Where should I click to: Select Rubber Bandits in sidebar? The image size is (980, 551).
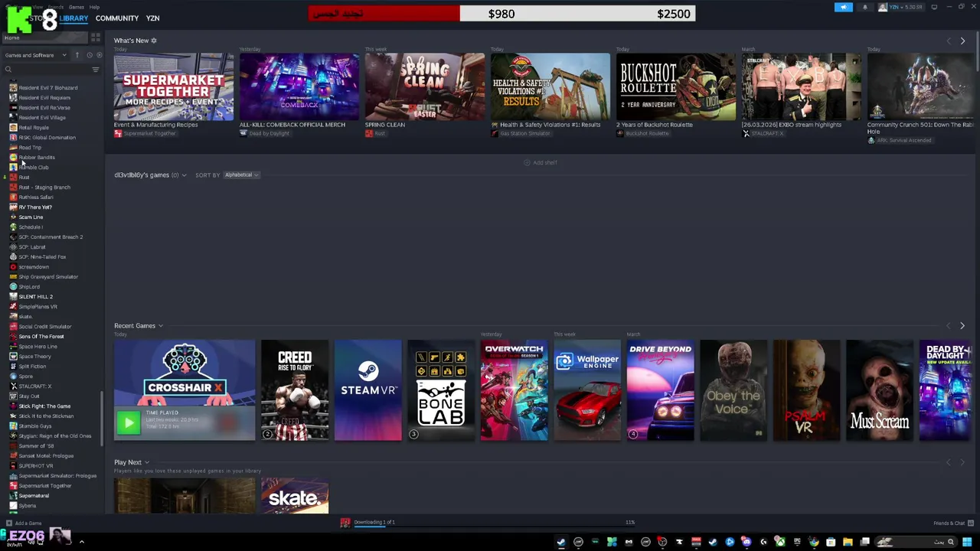37,158
